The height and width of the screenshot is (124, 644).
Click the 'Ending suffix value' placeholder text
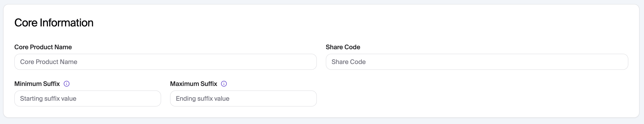point(202,98)
